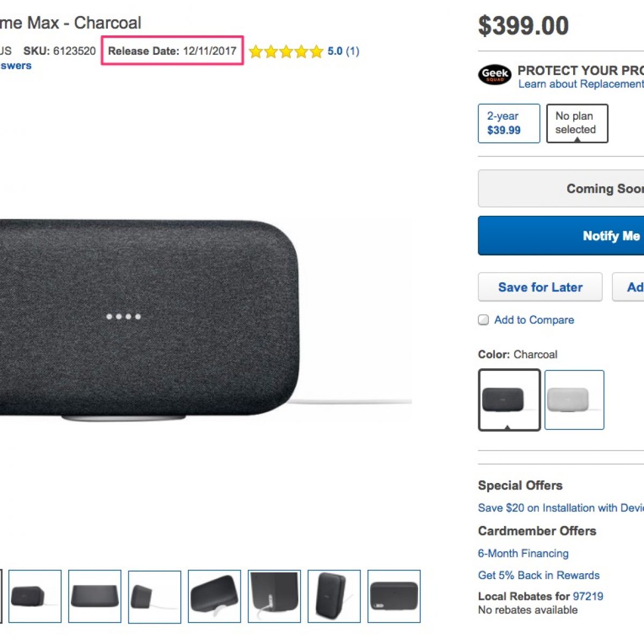Open the review count (1) link
Viewport: 644px width, 644px height.
[353, 52]
